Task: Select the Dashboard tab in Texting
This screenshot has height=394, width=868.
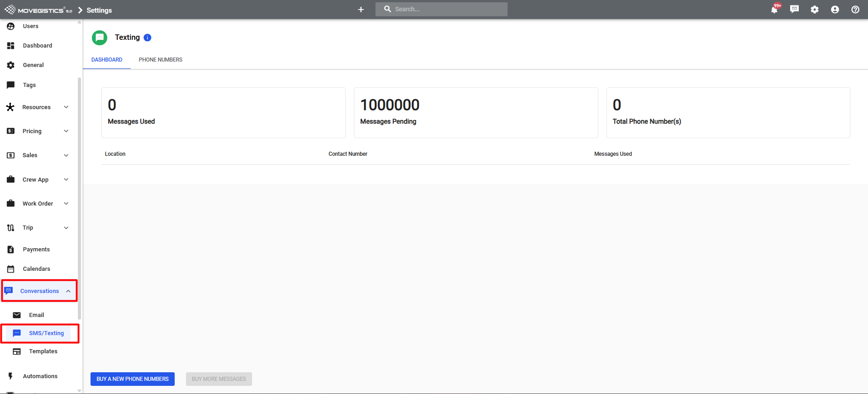Action: (107, 60)
